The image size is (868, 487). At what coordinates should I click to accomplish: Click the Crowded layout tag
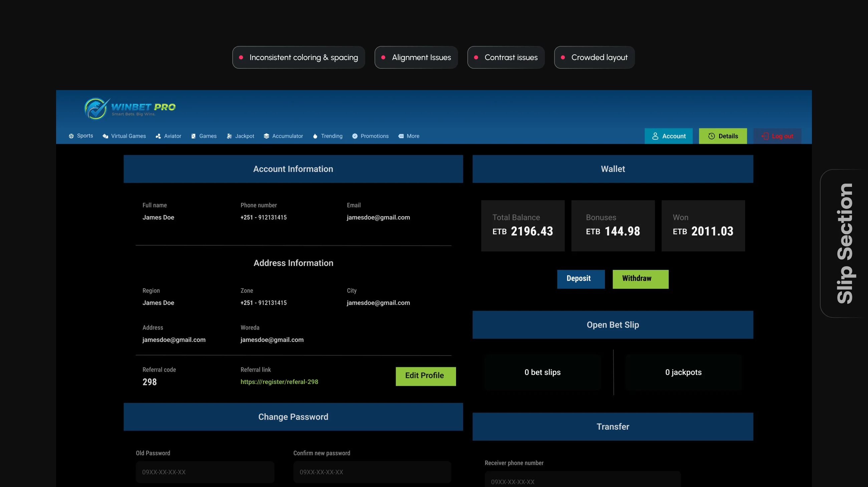(x=594, y=57)
